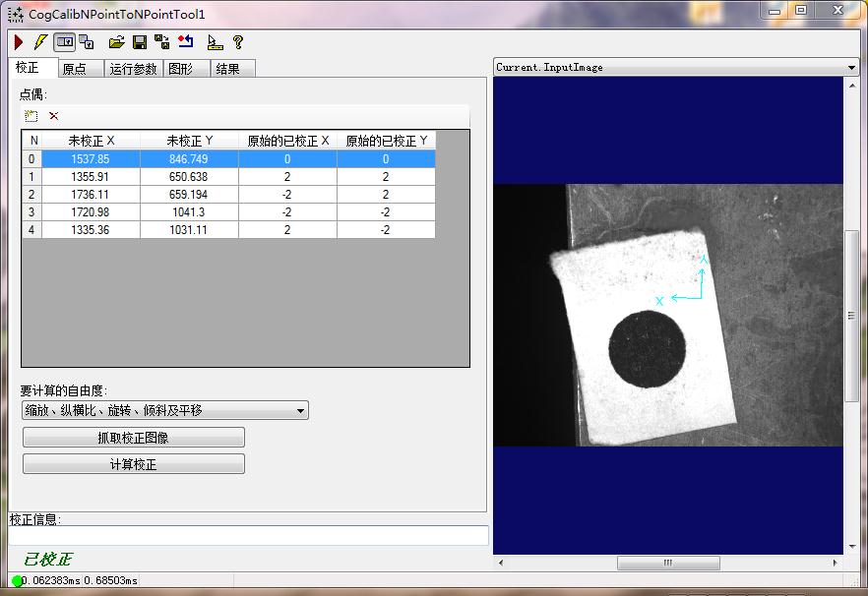Open the 运行参数 tab
The image size is (868, 596).
[x=133, y=69]
